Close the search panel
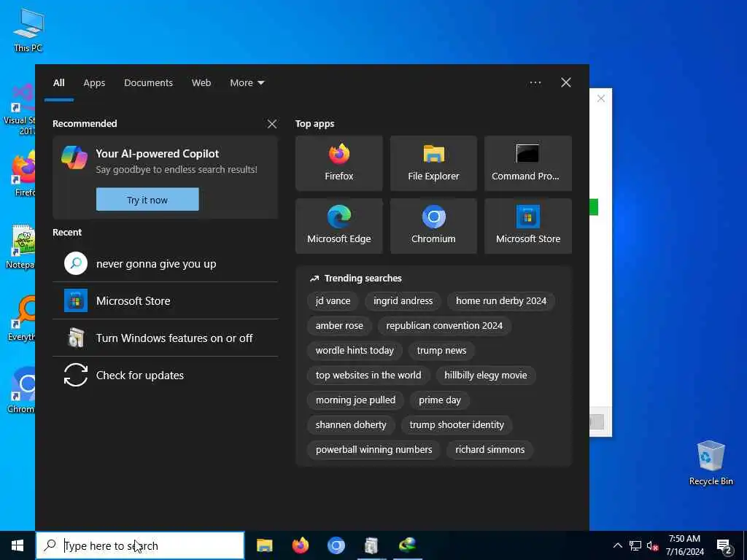This screenshot has height=560, width=747. 566,83
